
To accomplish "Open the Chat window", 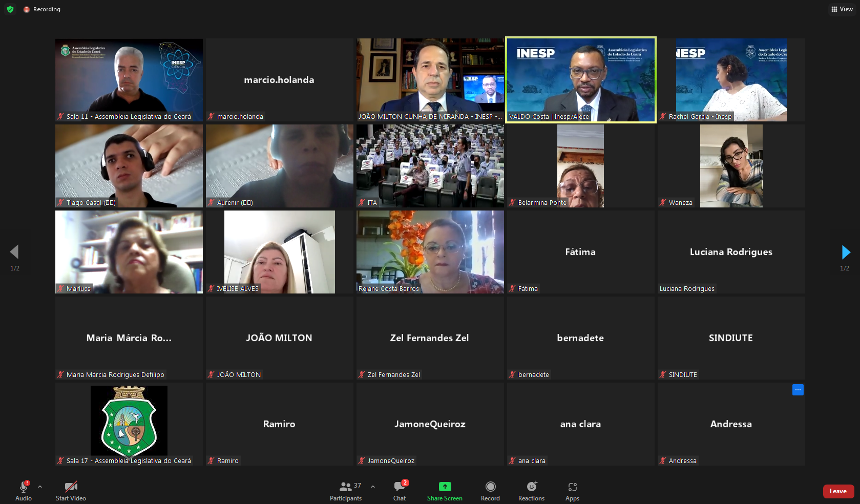I will click(x=400, y=491).
